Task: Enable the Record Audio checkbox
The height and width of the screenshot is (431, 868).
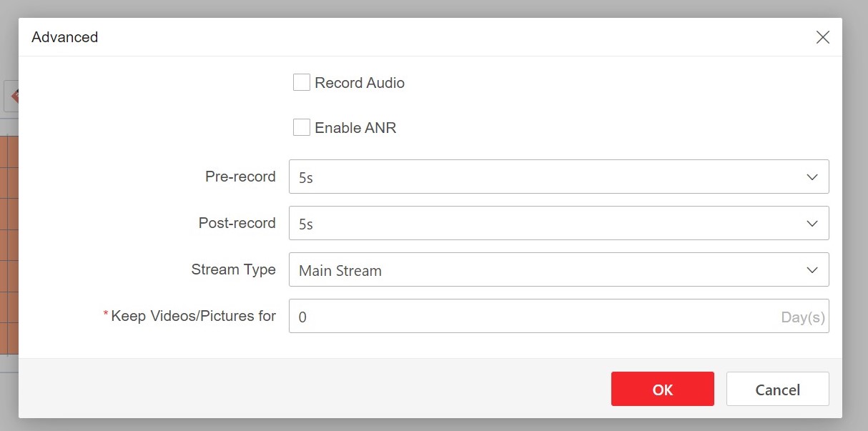Action: (x=301, y=81)
